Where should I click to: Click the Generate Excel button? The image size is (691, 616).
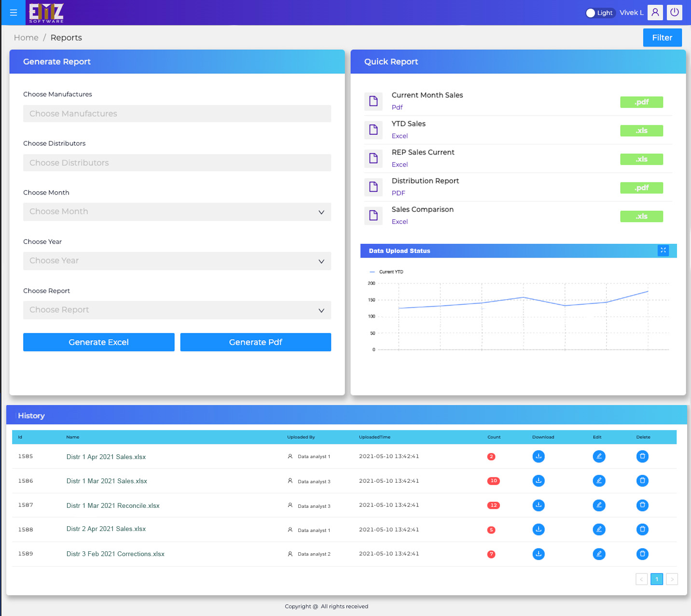click(98, 342)
